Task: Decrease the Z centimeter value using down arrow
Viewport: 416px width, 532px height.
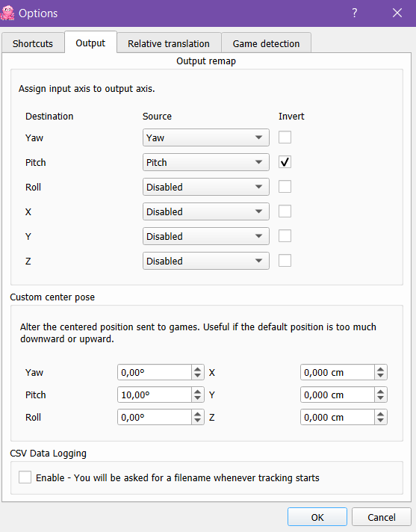Action: coord(381,421)
